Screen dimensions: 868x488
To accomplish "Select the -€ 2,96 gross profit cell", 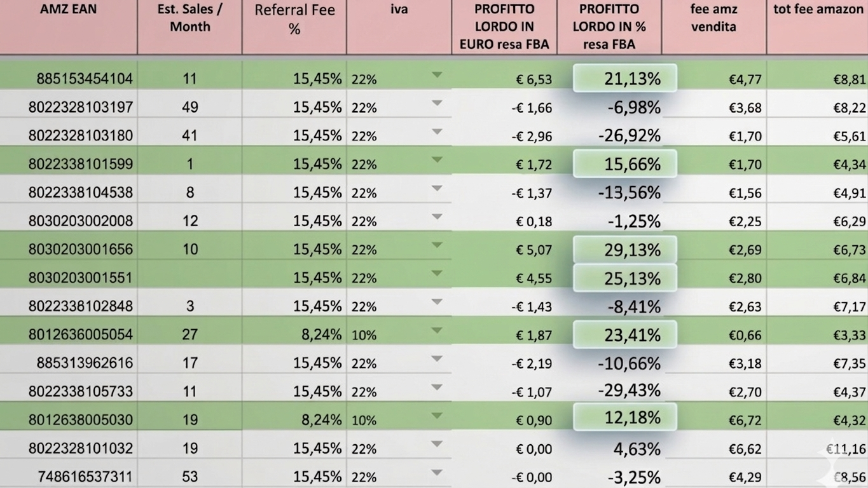I will tap(533, 135).
